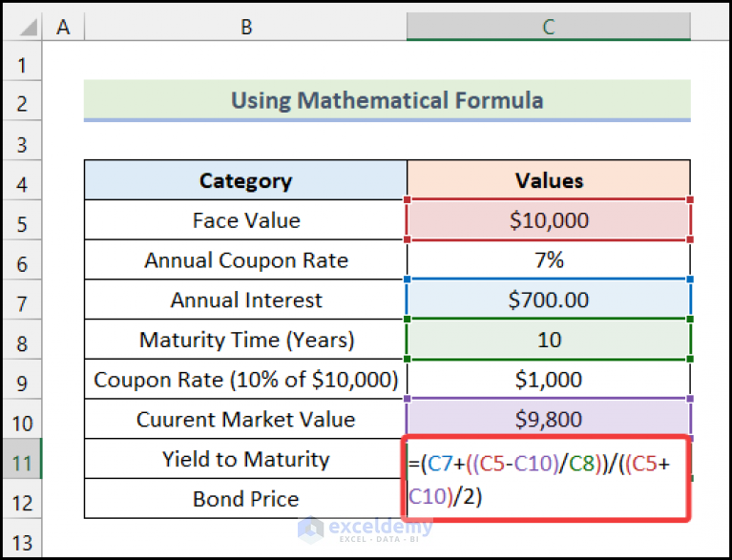This screenshot has height=560, width=732.
Task: Select column C header
Action: tap(549, 27)
